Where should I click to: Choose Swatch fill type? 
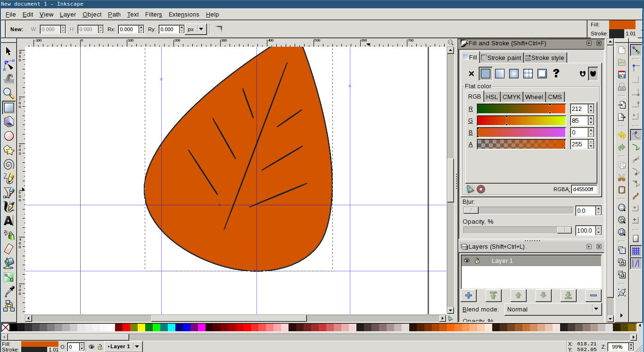[542, 74]
